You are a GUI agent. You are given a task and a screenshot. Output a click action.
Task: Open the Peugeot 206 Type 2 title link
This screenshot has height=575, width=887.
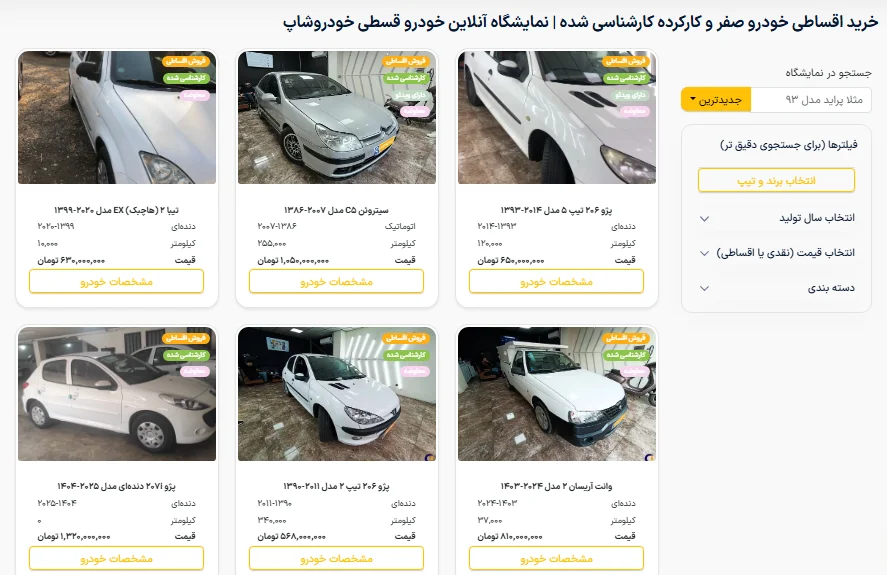pos(336,486)
